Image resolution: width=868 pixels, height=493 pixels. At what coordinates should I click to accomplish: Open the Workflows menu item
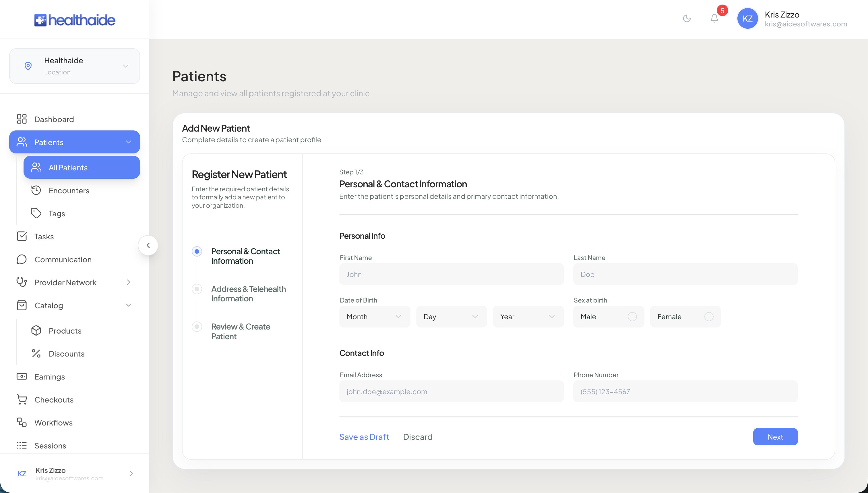[x=74, y=422]
